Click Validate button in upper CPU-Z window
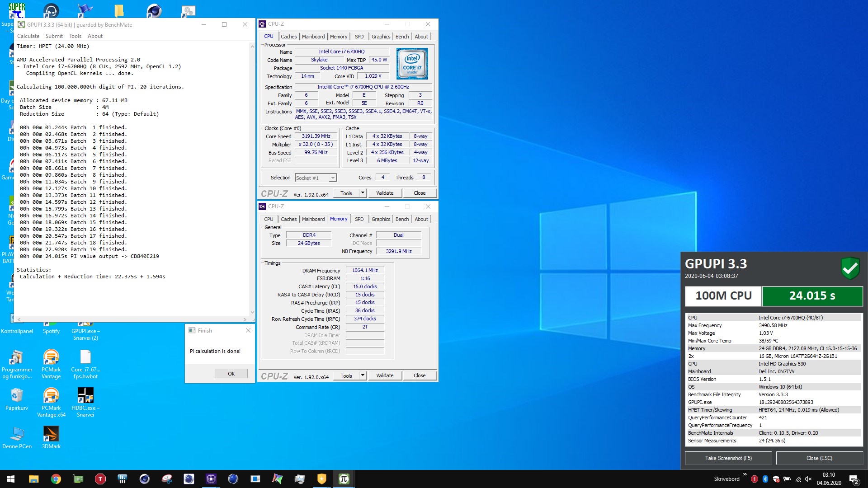Viewport: 868px width, 488px height. click(385, 193)
